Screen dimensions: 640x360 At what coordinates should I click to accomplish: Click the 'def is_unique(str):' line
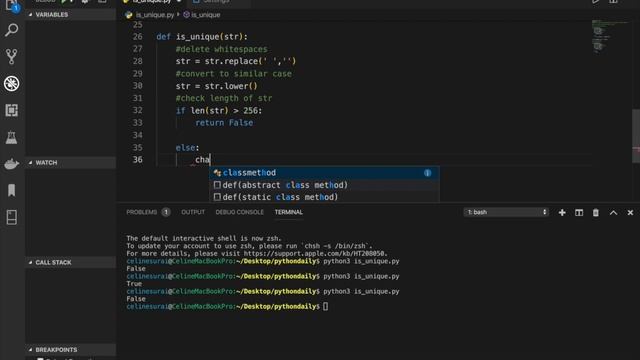click(x=202, y=37)
